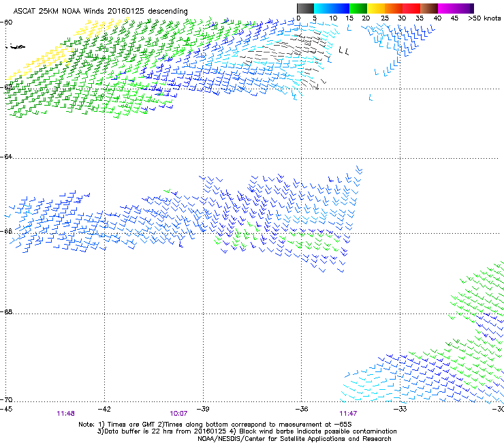The width and height of the screenshot is (504, 443).
Task: Click the '11:47' pass time label
Action: click(x=348, y=414)
